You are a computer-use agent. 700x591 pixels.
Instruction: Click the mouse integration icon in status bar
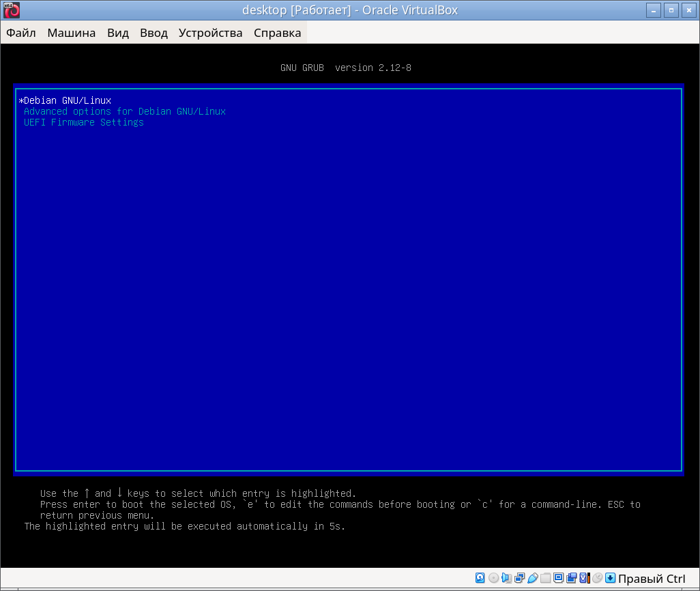598,578
